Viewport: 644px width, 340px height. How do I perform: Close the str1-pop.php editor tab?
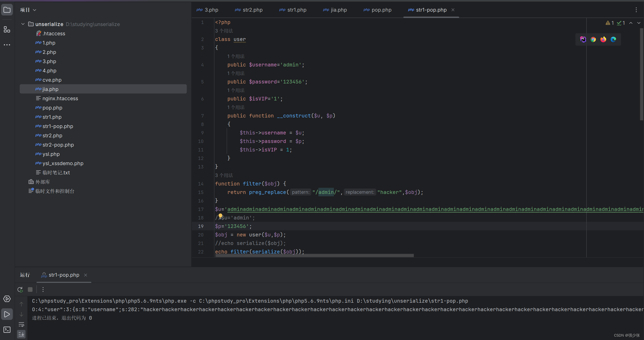click(453, 10)
